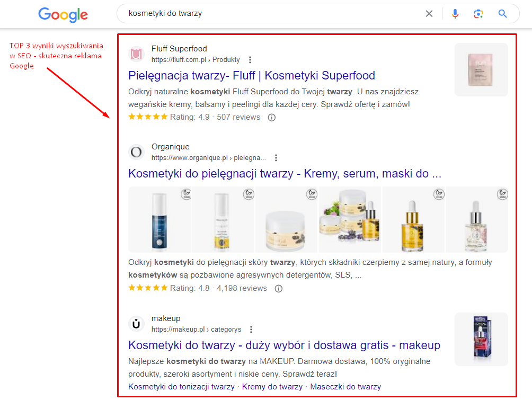Image resolution: width=532 pixels, height=409 pixels.
Task: Click the dark blue bottle product image
Action: click(159, 219)
